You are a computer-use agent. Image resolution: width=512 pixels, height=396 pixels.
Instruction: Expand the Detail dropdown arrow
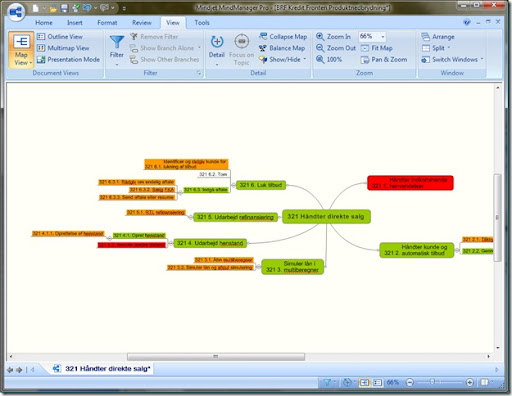[217, 65]
